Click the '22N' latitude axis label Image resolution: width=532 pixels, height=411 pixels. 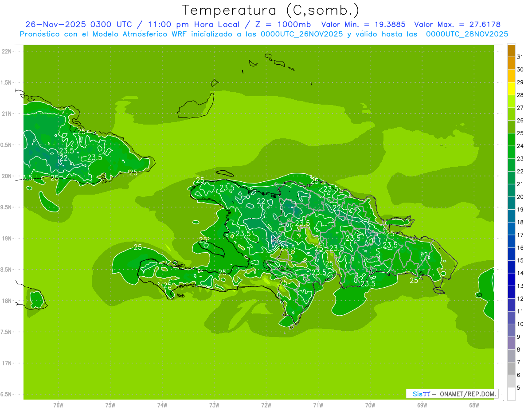pyautogui.click(x=7, y=51)
